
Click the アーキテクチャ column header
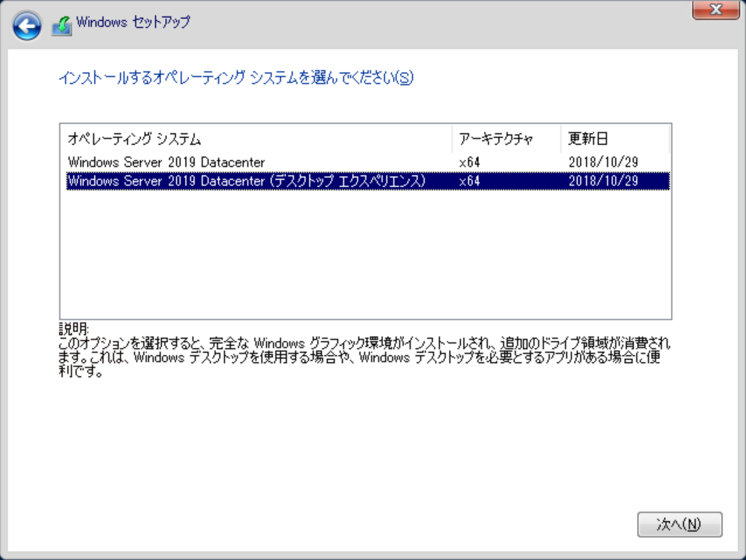point(506,139)
